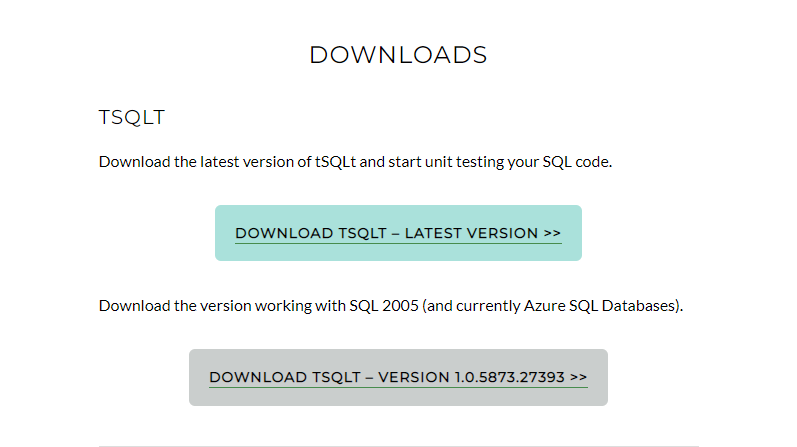The width and height of the screenshot is (797, 447).
Task: Click the 'DOWNLOAD TSQLT' text in the teal button
Action: tap(311, 233)
